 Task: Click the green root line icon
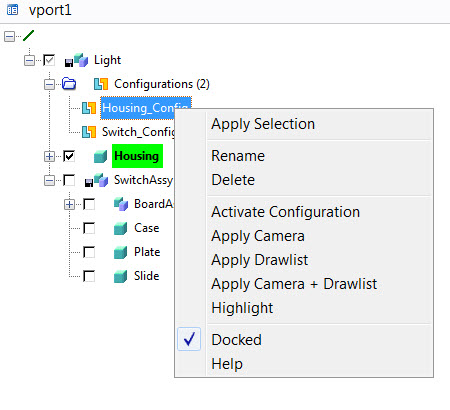click(29, 35)
